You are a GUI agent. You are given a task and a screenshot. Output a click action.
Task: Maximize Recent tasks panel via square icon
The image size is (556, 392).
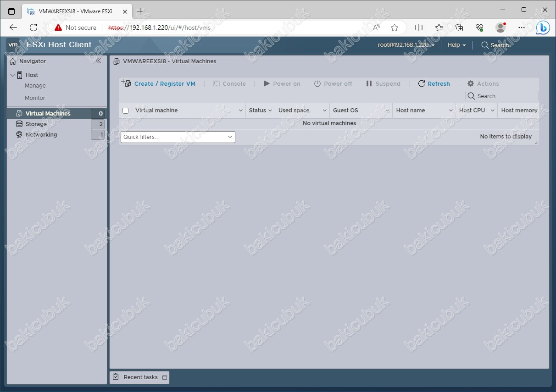point(165,377)
